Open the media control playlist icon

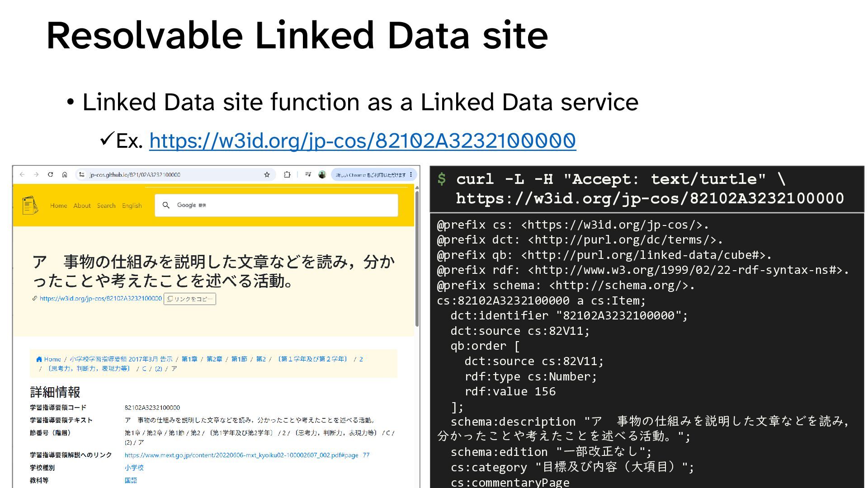pyautogui.click(x=308, y=174)
